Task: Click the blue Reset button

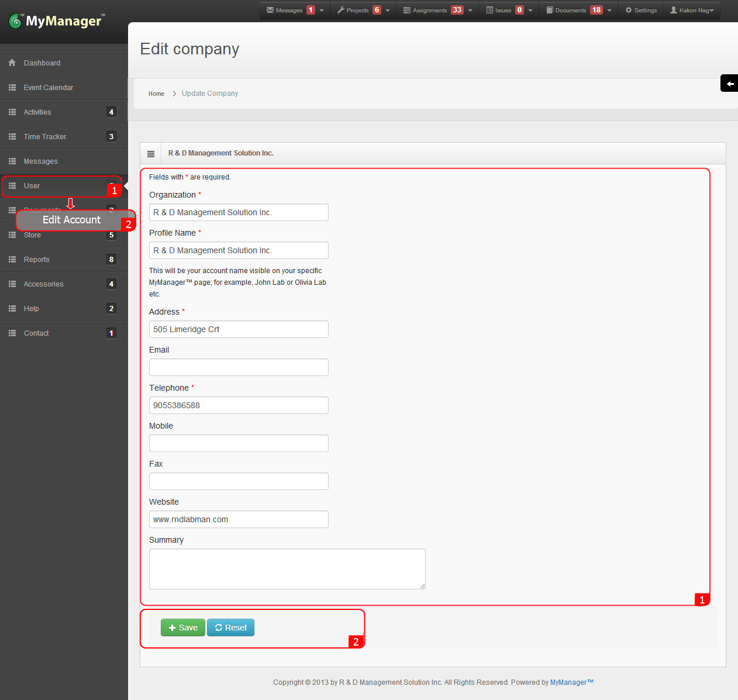Action: click(x=230, y=627)
